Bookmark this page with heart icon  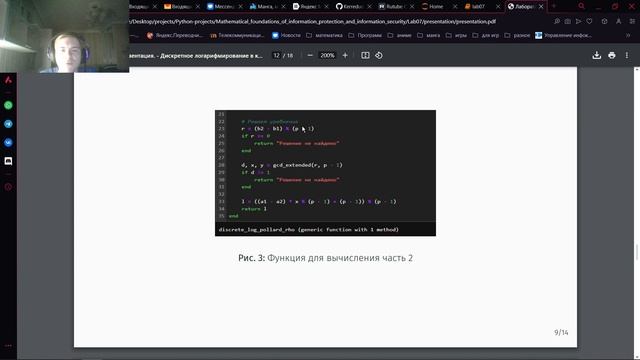point(589,21)
